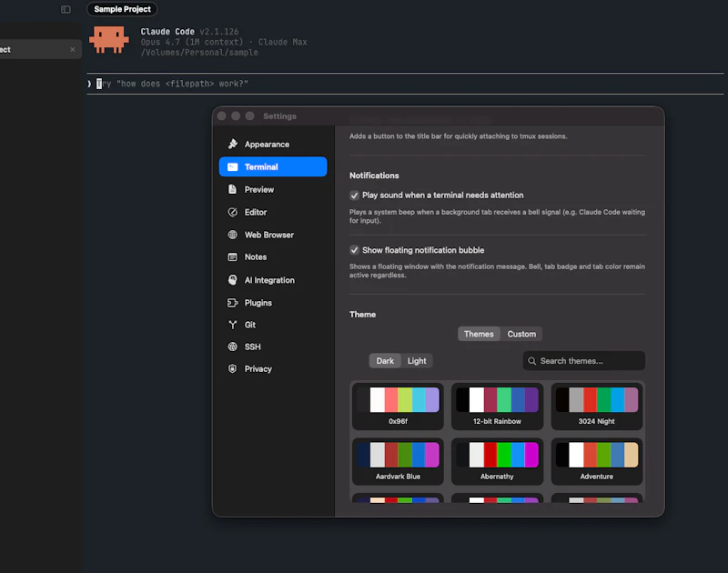This screenshot has width=728, height=573.
Task: Click the AI Integration brain icon
Action: pos(233,280)
